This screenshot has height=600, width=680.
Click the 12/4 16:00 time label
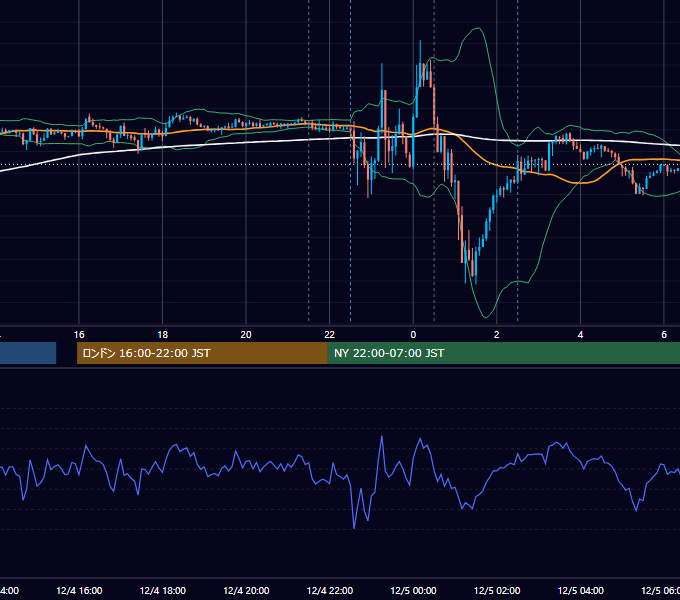(x=79, y=590)
